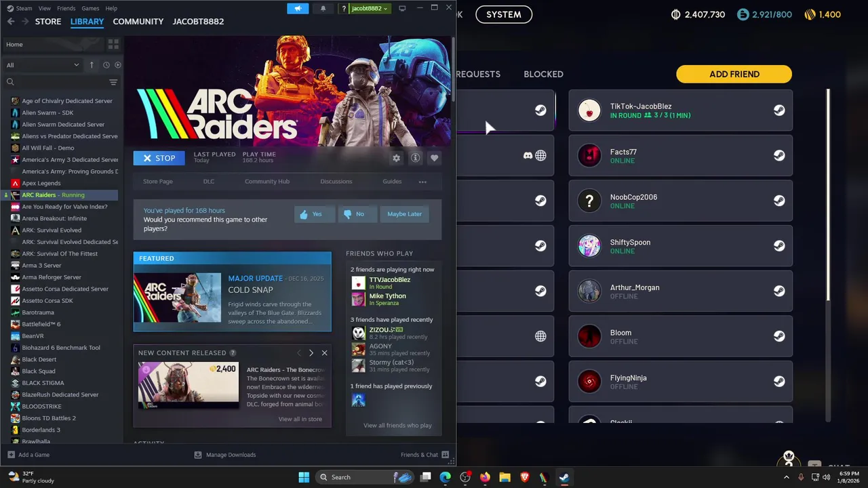Screen dimensions: 868x488
Task: Open the ARC Raiders Community Hub tab
Action: tap(267, 182)
